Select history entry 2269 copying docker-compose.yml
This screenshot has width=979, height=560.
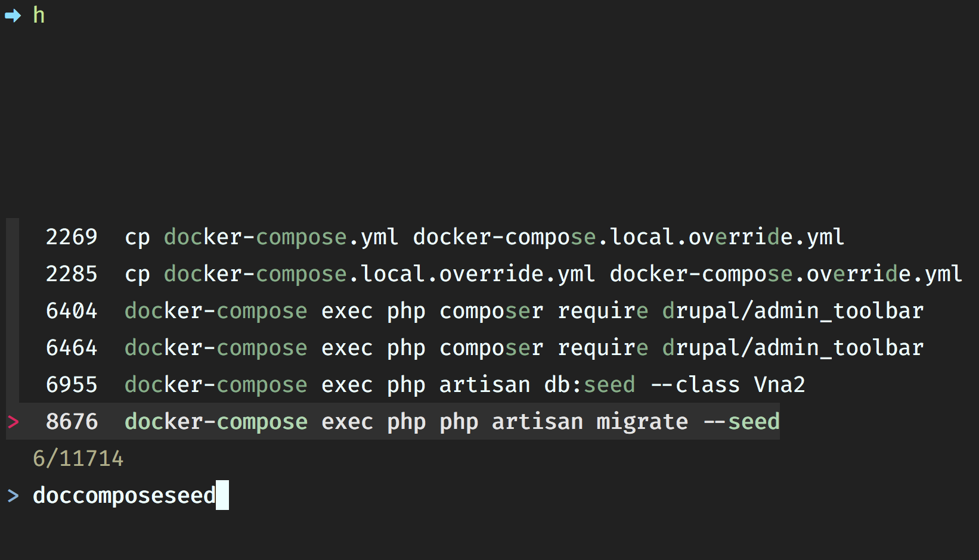(444, 237)
